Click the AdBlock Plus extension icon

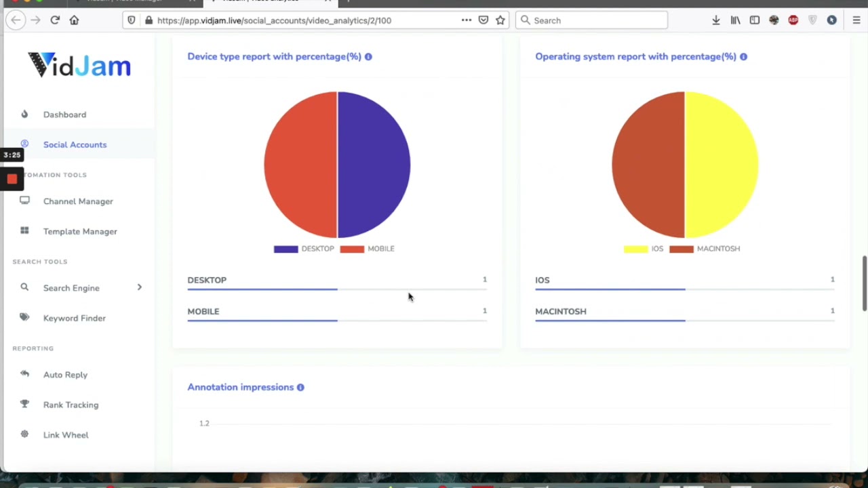tap(793, 20)
